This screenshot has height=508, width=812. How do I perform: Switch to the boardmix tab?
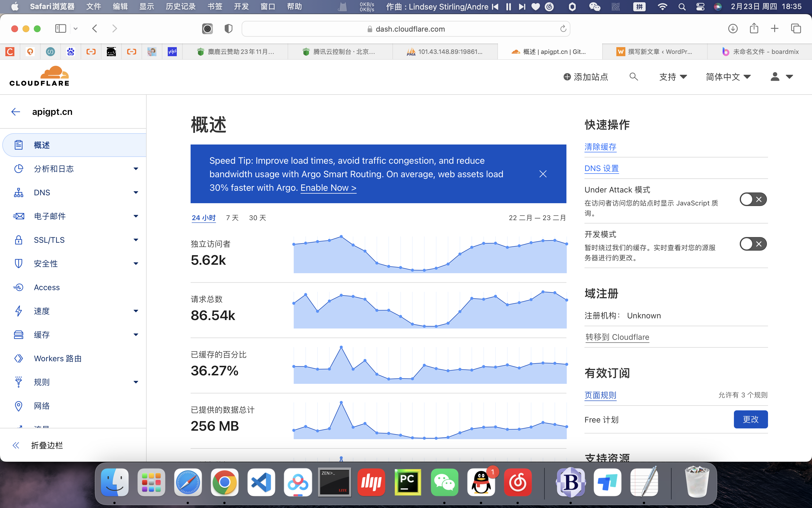tap(760, 52)
